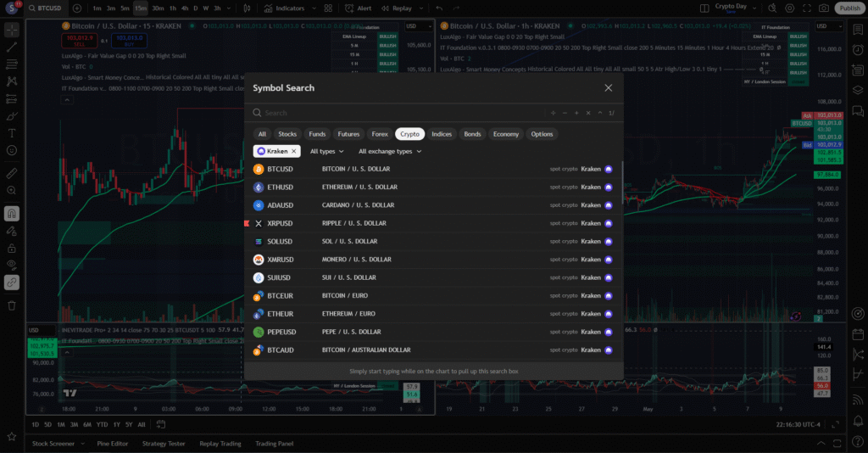
Task: Select the crosshair cursor tool
Action: 12,30
